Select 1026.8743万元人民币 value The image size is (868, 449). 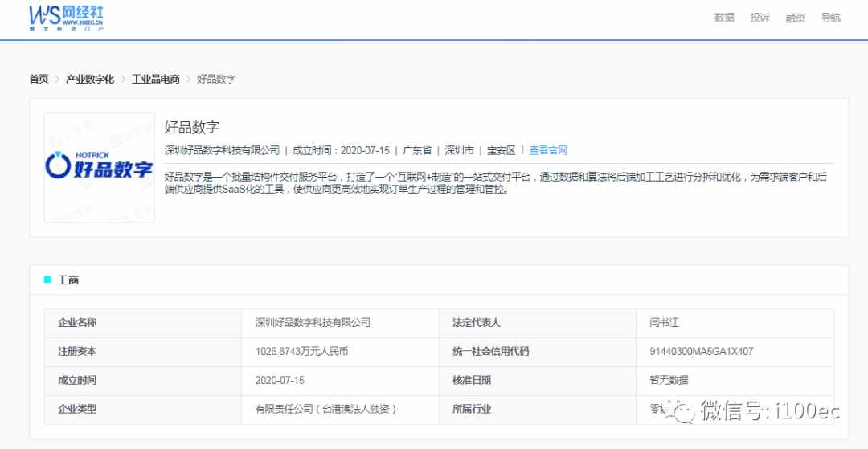click(301, 352)
